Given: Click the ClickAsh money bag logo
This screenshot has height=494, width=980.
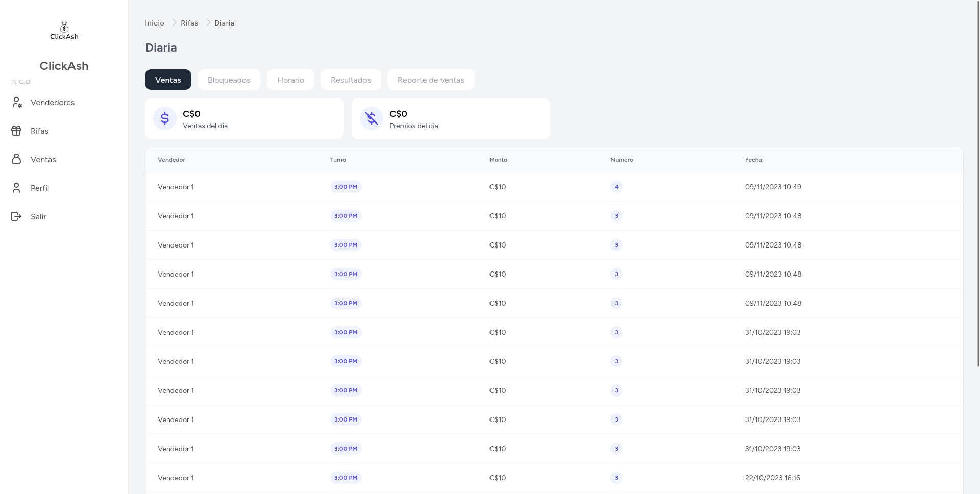Looking at the screenshot, I should 64,28.
